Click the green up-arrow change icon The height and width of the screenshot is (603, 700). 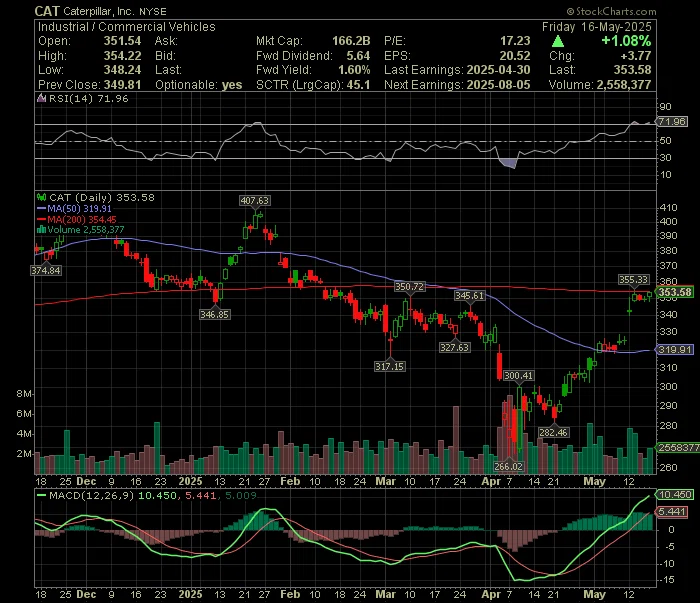pos(558,42)
